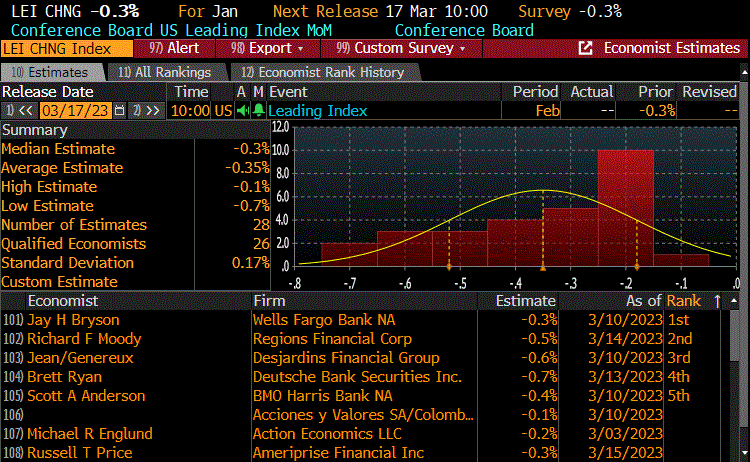The width and height of the screenshot is (750, 462).
Task: Click the Rank sort arrow icon
Action: (717, 301)
